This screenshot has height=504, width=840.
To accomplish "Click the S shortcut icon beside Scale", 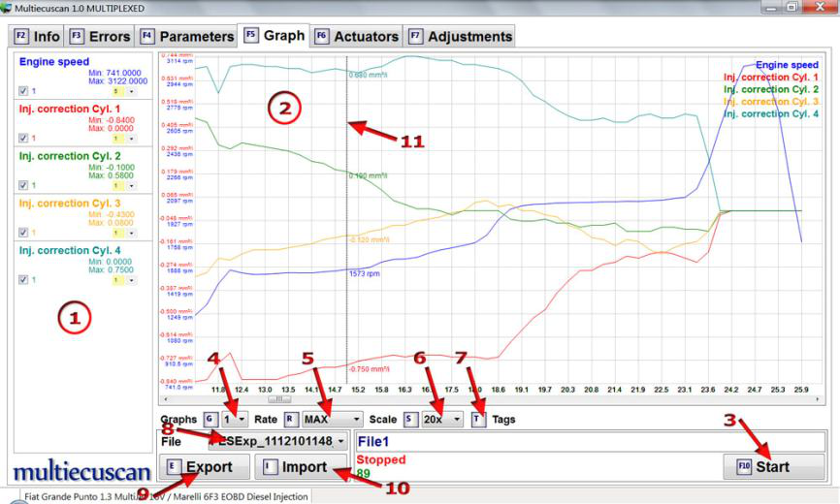I will tap(410, 420).
